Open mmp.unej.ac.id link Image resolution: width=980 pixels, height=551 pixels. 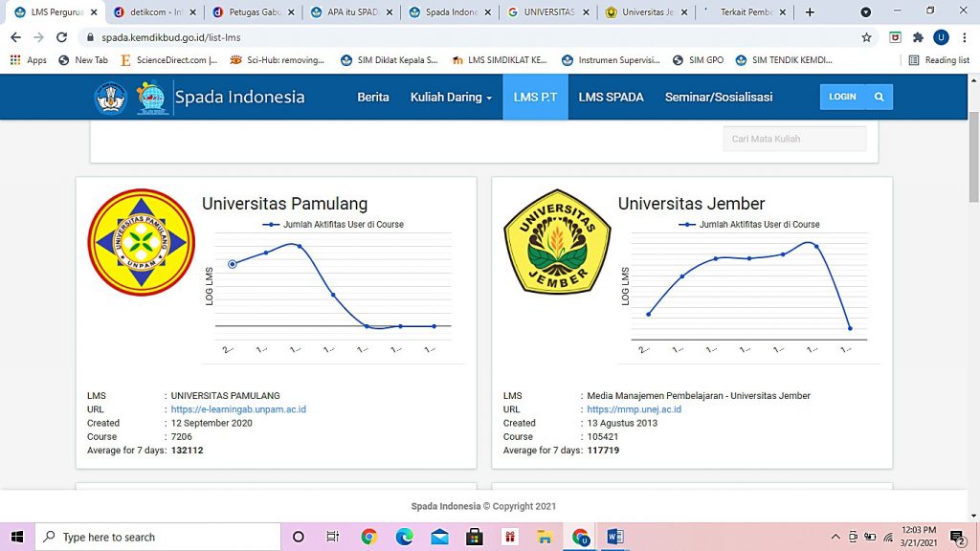point(634,409)
